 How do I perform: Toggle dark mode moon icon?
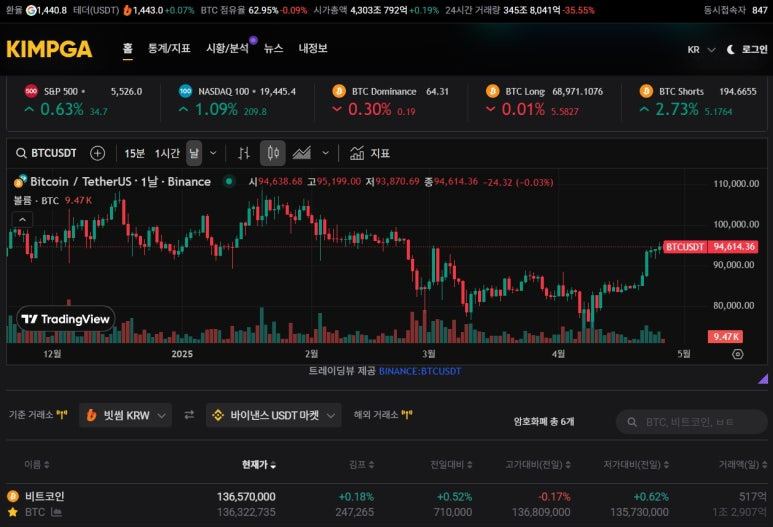(731, 49)
